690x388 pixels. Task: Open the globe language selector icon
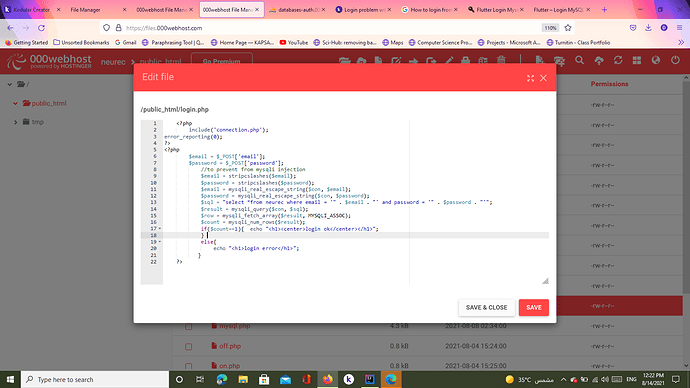pyautogui.click(x=656, y=61)
